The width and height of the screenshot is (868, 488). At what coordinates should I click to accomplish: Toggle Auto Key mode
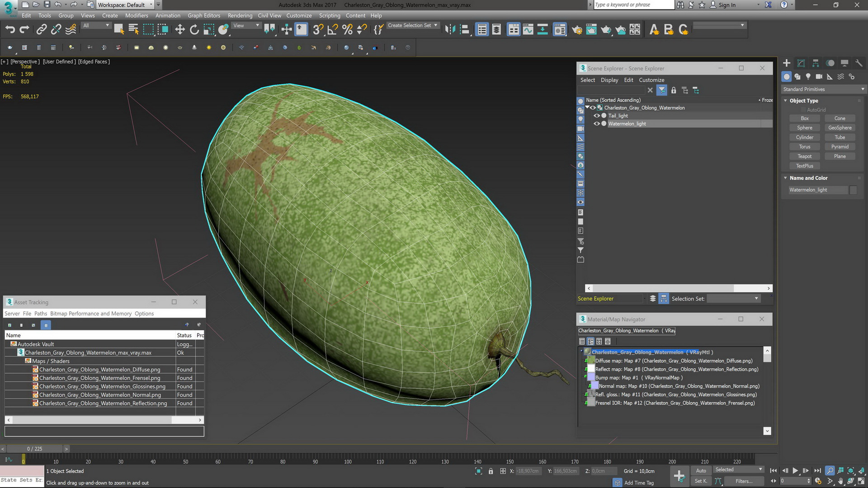pos(701,471)
